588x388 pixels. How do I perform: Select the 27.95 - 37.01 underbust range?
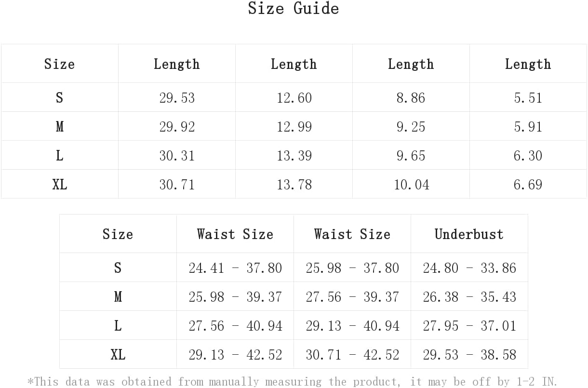pyautogui.click(x=469, y=326)
